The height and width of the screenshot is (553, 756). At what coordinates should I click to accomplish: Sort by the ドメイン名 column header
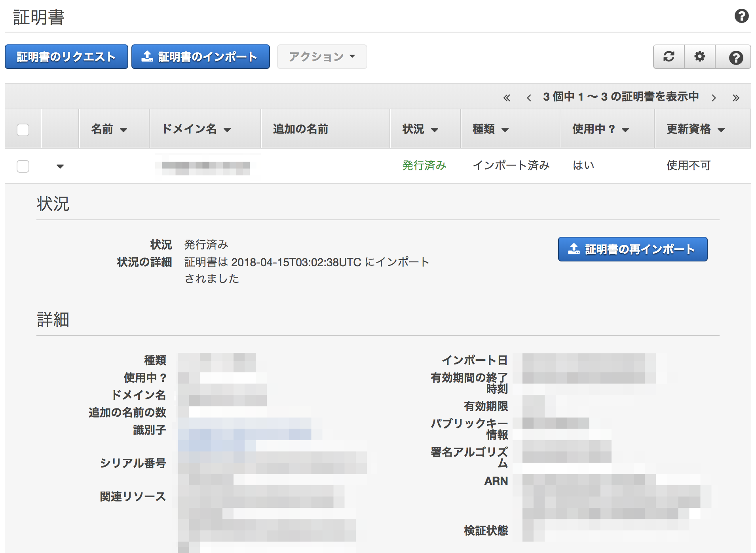pos(196,129)
